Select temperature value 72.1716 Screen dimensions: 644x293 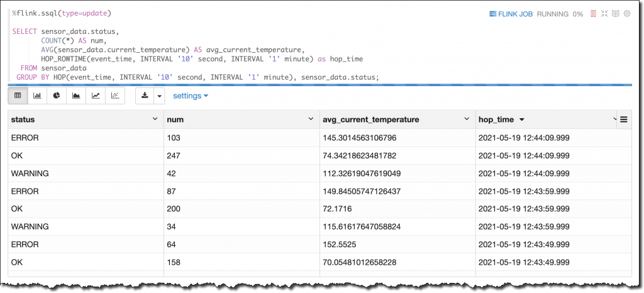[337, 209]
